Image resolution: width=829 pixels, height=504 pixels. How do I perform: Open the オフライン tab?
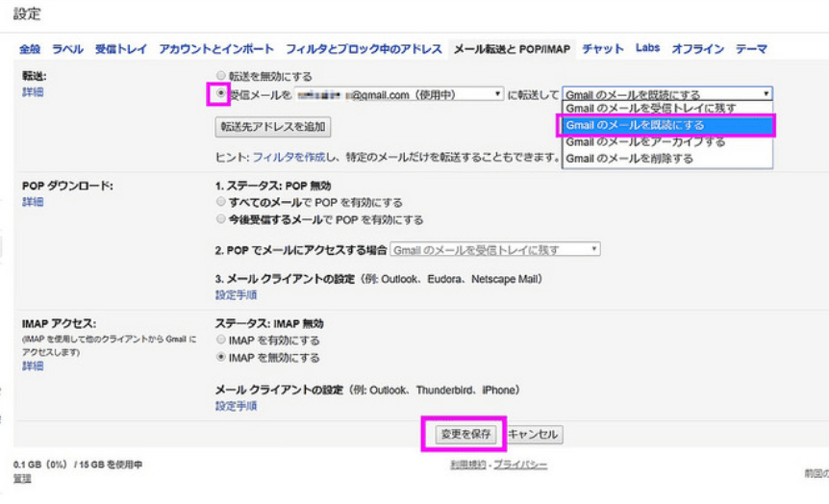(x=698, y=49)
